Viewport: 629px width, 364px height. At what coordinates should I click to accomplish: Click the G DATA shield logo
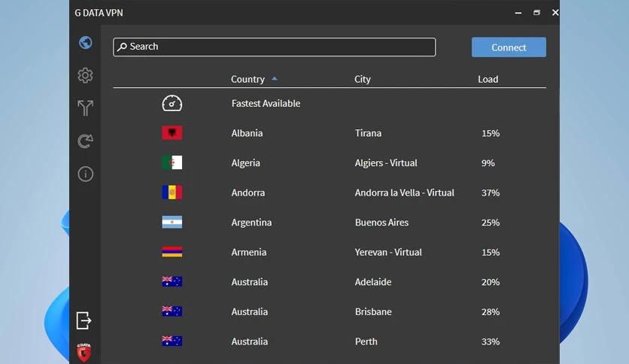84,353
